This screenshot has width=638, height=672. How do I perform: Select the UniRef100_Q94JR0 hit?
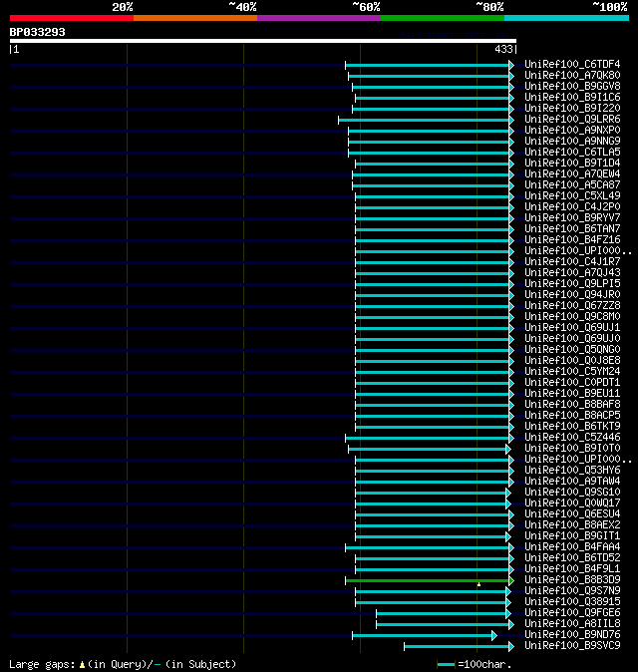[572, 295]
